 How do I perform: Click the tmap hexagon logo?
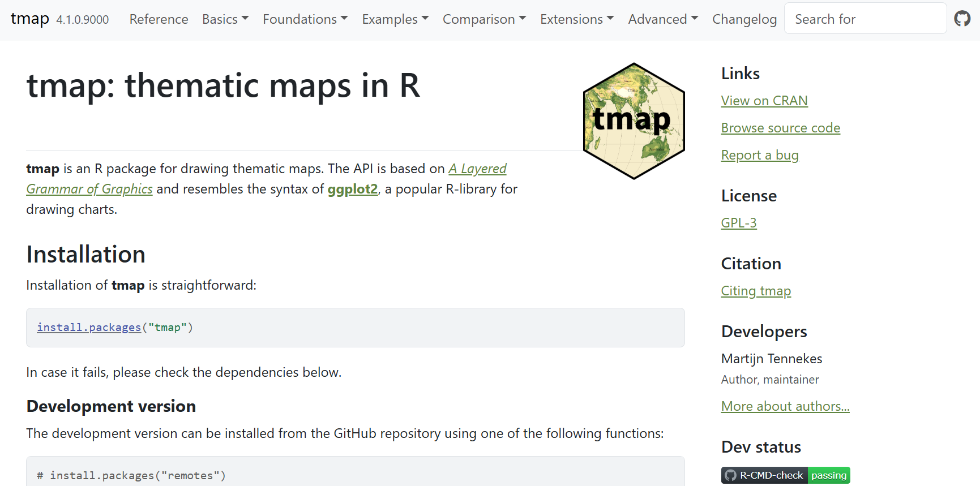pyautogui.click(x=634, y=121)
